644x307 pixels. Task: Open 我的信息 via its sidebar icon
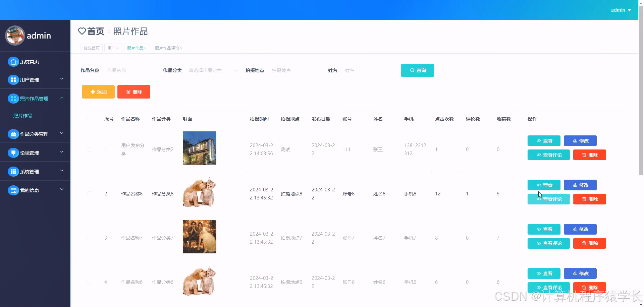[13, 190]
